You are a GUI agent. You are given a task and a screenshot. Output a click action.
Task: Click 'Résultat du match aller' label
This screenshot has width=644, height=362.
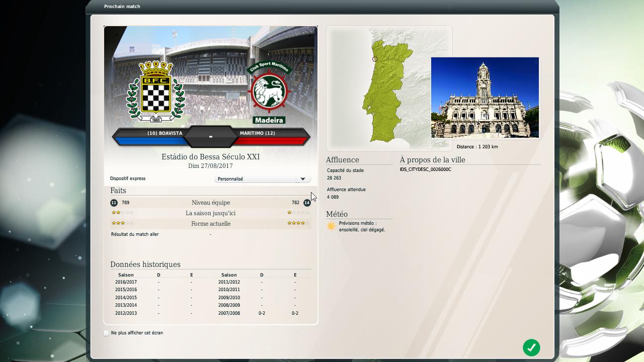click(x=135, y=234)
